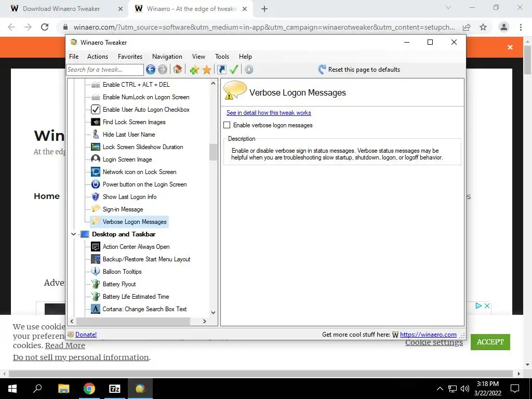Screen dimensions: 532x399
Task: Open the Help menu
Action: coord(245,57)
